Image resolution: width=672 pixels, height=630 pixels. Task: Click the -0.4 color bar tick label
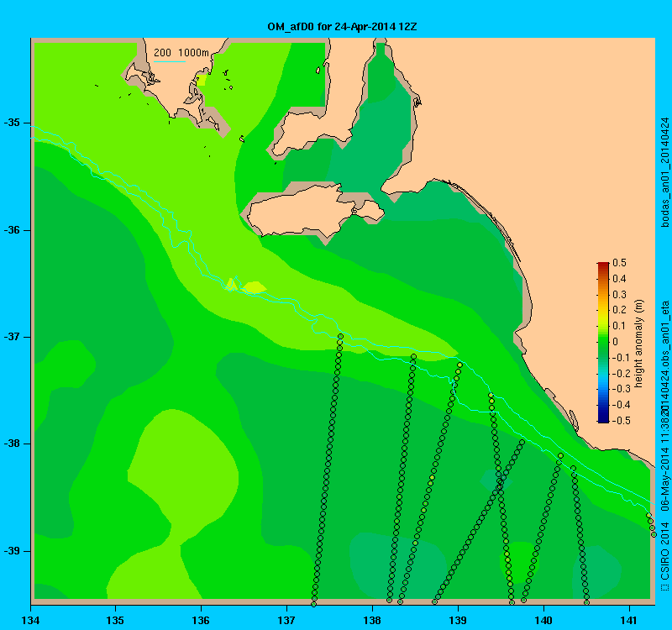(x=621, y=405)
